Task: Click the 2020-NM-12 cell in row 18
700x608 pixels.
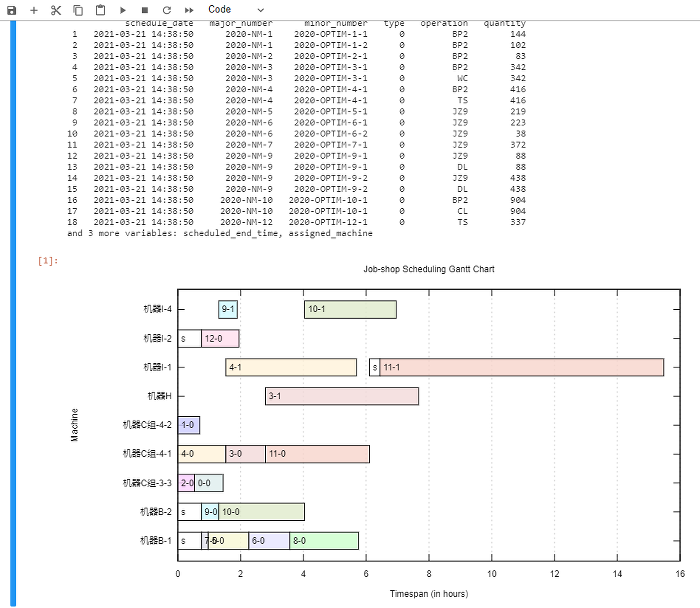Action: click(246, 222)
